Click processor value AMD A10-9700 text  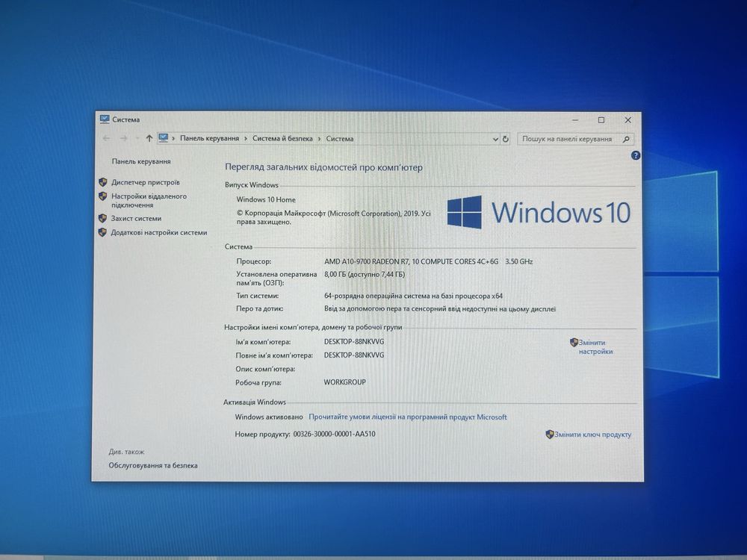tap(429, 261)
